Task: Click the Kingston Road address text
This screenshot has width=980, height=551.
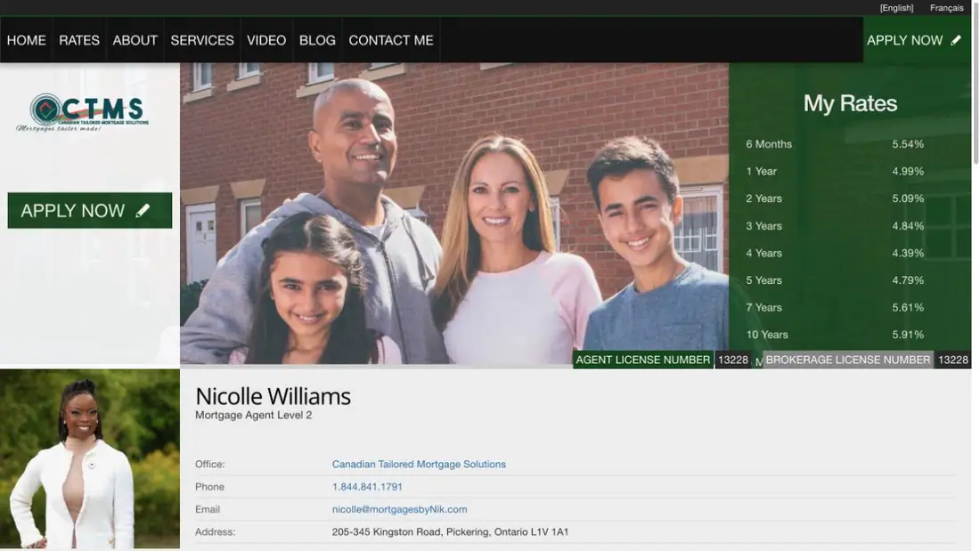Action: (450, 531)
